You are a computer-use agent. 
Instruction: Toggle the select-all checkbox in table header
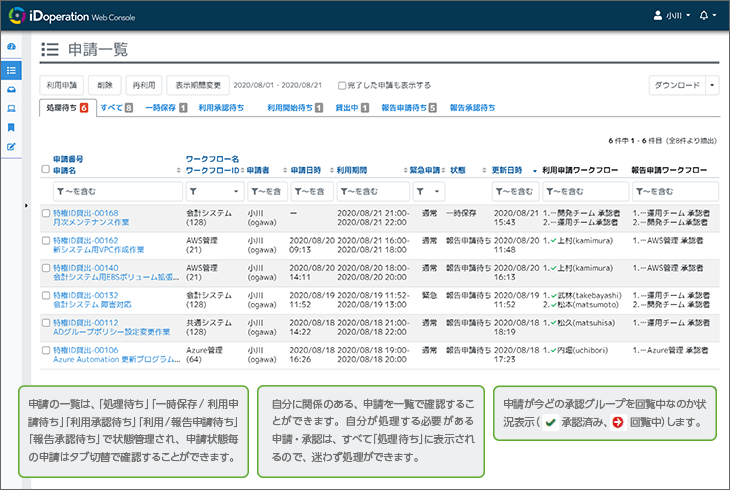pos(45,170)
